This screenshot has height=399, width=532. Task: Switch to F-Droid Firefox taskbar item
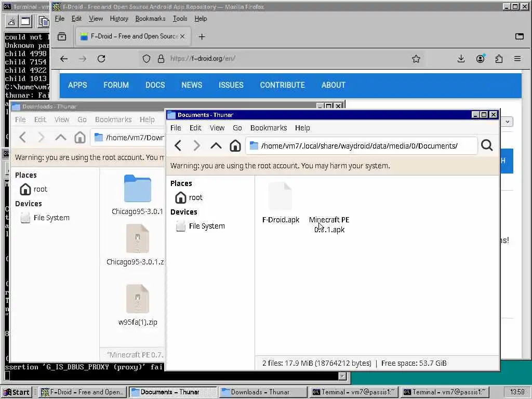coord(83,392)
